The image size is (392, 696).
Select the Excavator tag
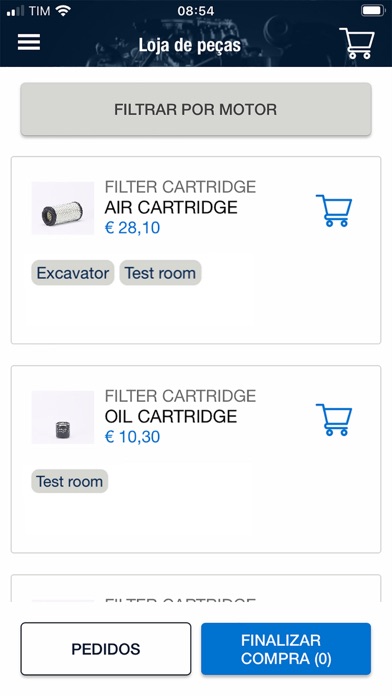pyautogui.click(x=73, y=273)
